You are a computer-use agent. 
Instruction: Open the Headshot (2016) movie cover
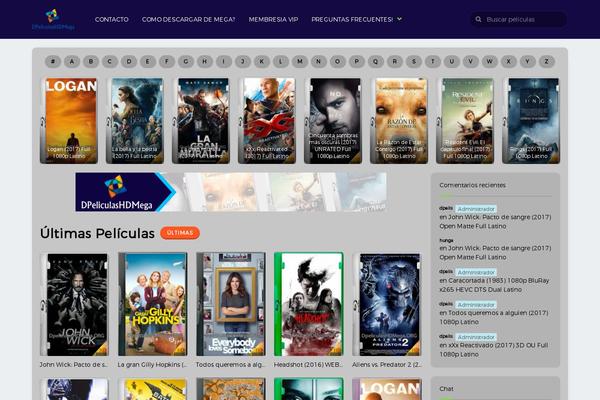point(308,304)
